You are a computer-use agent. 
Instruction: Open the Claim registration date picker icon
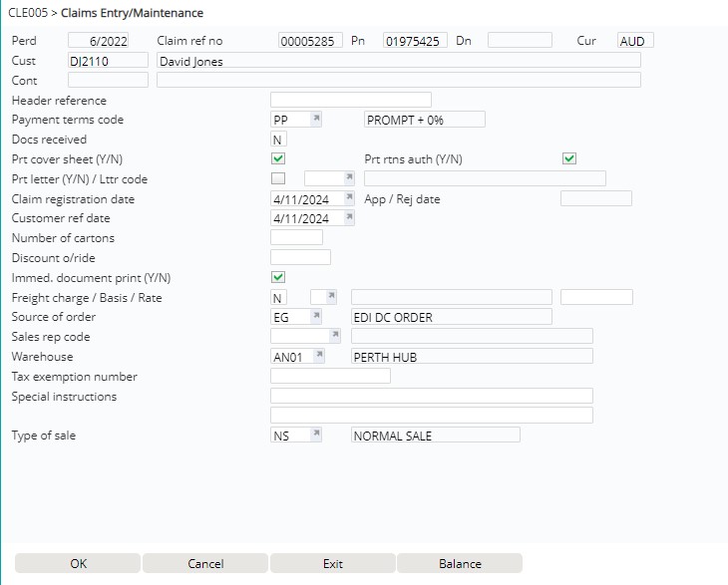pyautogui.click(x=349, y=198)
